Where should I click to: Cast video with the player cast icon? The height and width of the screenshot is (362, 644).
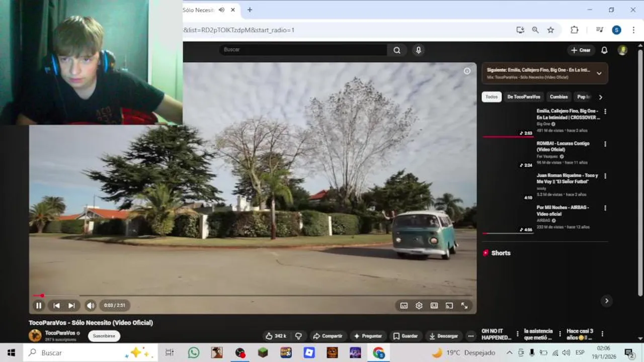click(x=449, y=305)
